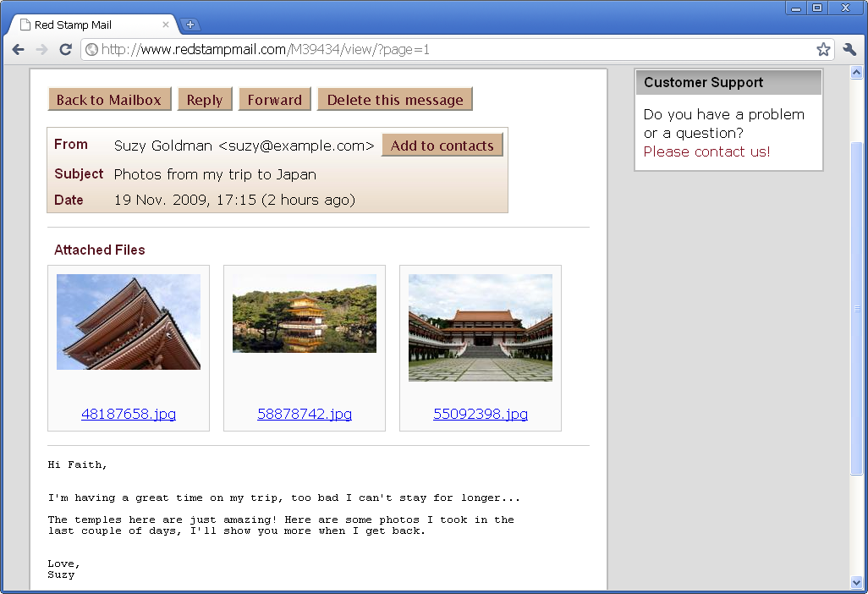Open the temple courtyard photo thumbnail
The height and width of the screenshot is (594, 868).
click(x=481, y=327)
